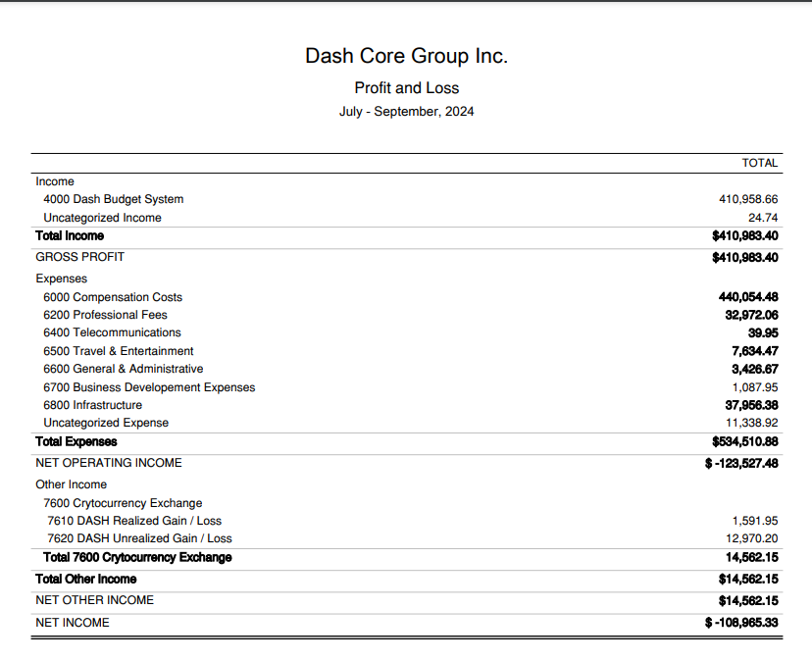Click the Total Expenses label
Screen dimensions: 812x660
point(76,441)
